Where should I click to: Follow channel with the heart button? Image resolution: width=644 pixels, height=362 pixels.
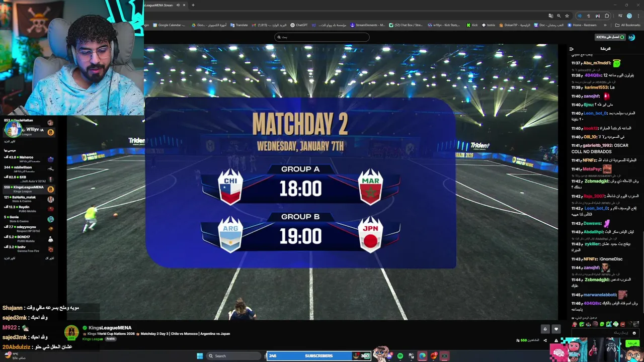[556, 329]
